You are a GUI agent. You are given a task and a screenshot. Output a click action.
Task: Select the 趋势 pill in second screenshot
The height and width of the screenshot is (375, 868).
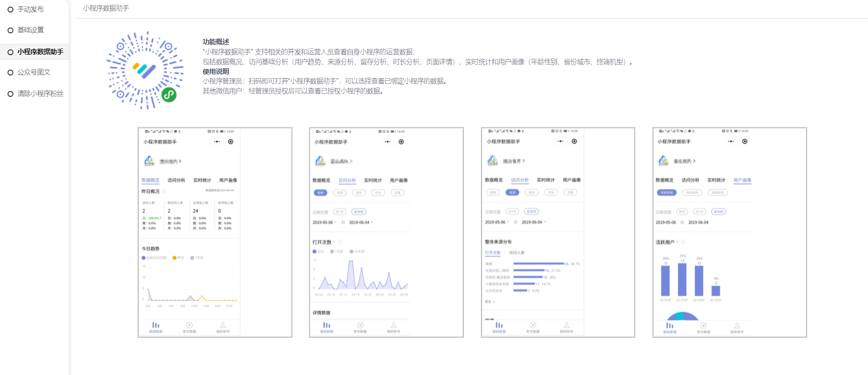[320, 193]
